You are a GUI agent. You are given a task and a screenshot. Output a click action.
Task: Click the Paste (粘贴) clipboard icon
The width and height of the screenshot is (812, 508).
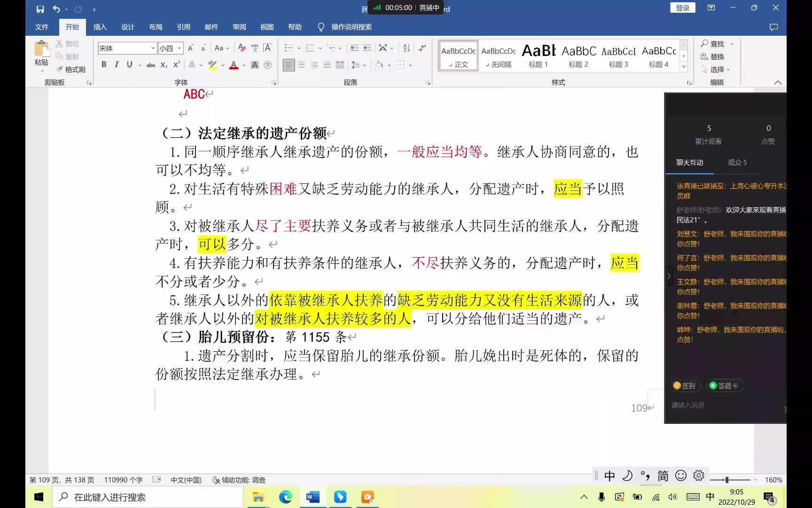tap(41, 49)
